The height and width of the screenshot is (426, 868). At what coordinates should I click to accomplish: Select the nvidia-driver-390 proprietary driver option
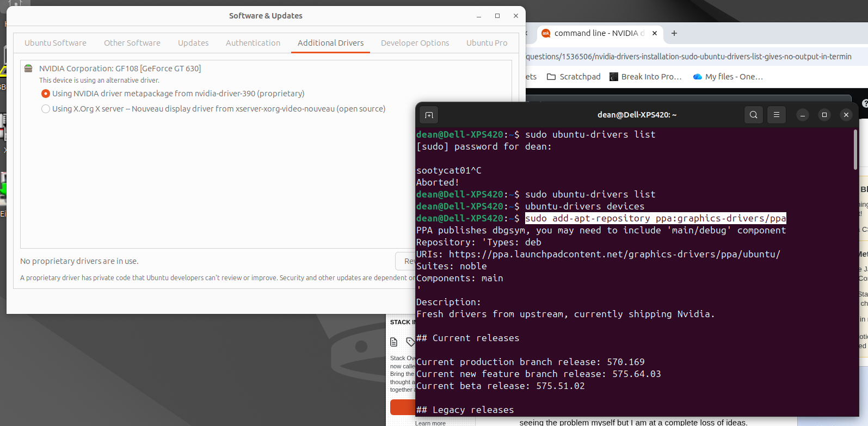(46, 94)
